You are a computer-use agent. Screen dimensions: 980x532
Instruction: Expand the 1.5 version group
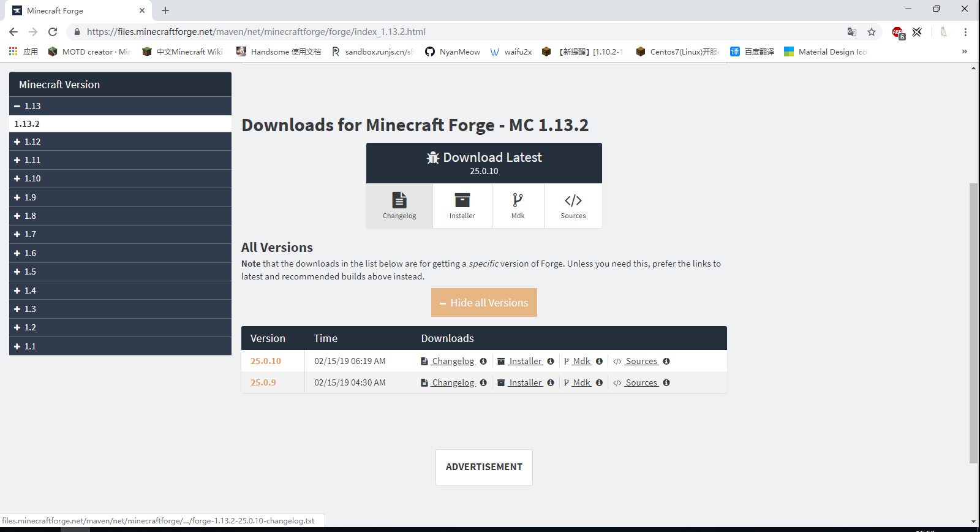pos(120,272)
